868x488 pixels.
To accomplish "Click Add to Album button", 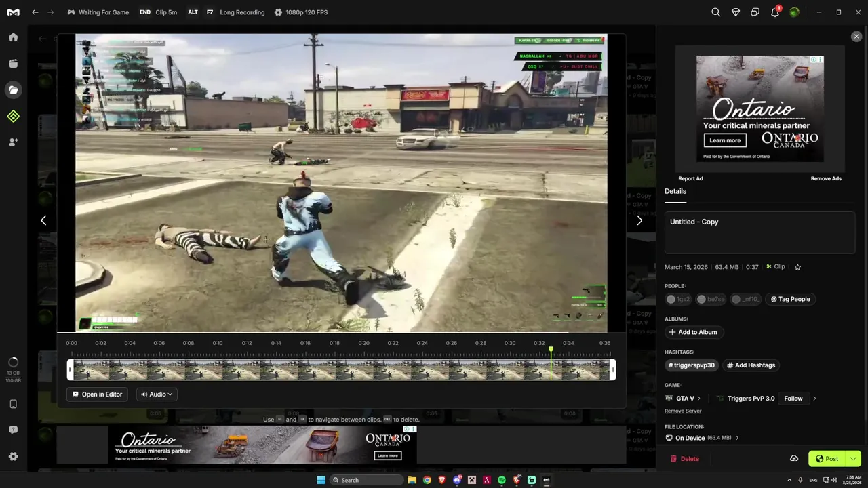I will coord(693,332).
